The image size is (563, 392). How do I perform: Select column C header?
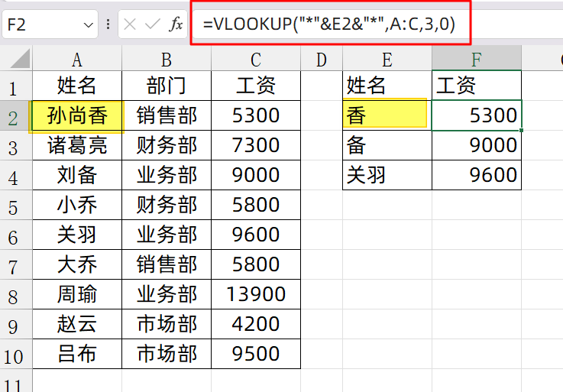[x=256, y=60]
